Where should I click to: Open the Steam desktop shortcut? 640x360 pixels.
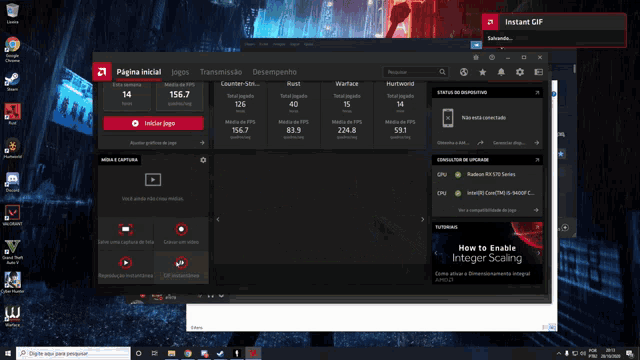(x=12, y=82)
